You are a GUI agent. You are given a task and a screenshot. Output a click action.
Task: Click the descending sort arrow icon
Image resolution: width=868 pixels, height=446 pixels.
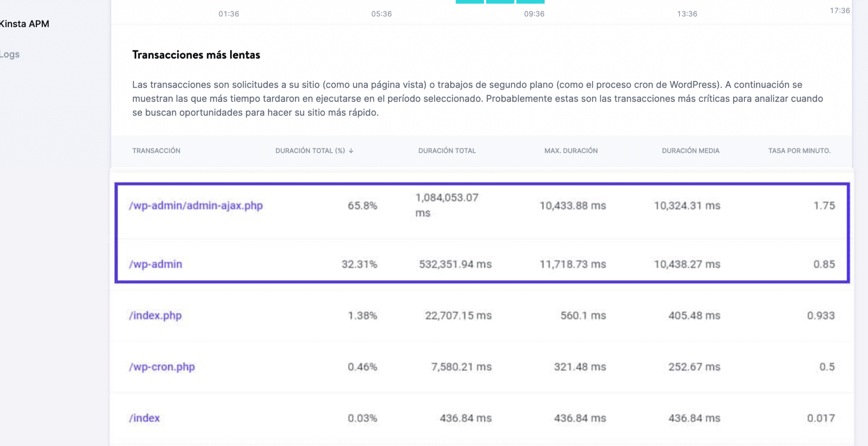(351, 151)
